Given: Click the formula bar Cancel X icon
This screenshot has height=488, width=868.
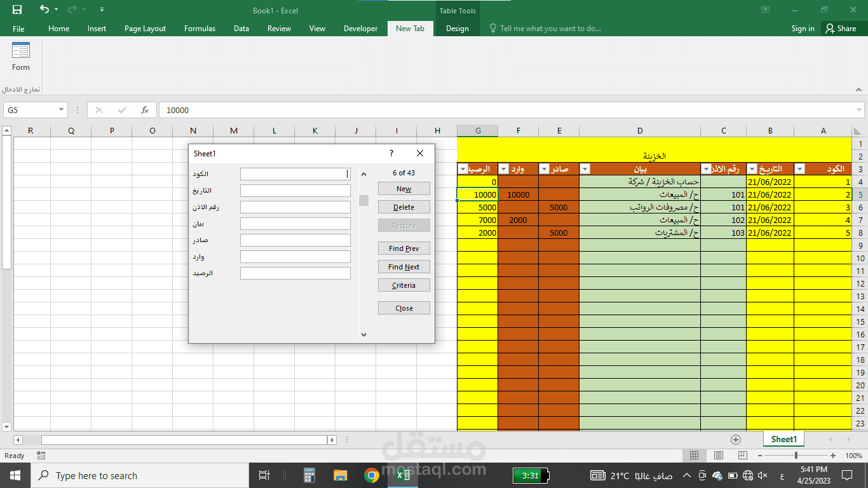Looking at the screenshot, I should tap(99, 110).
